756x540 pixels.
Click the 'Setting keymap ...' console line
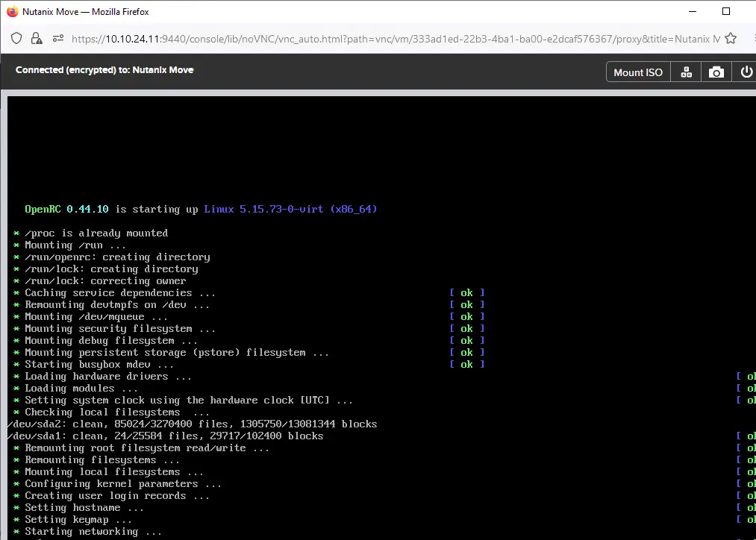pyautogui.click(x=78, y=520)
